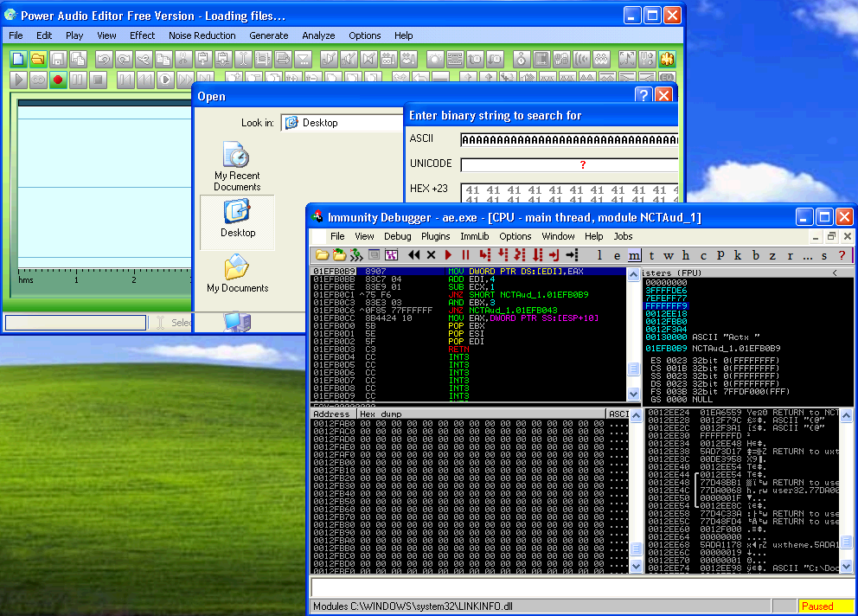The image size is (858, 616).
Task: Show call stack with 'k' button
Action: (738, 255)
